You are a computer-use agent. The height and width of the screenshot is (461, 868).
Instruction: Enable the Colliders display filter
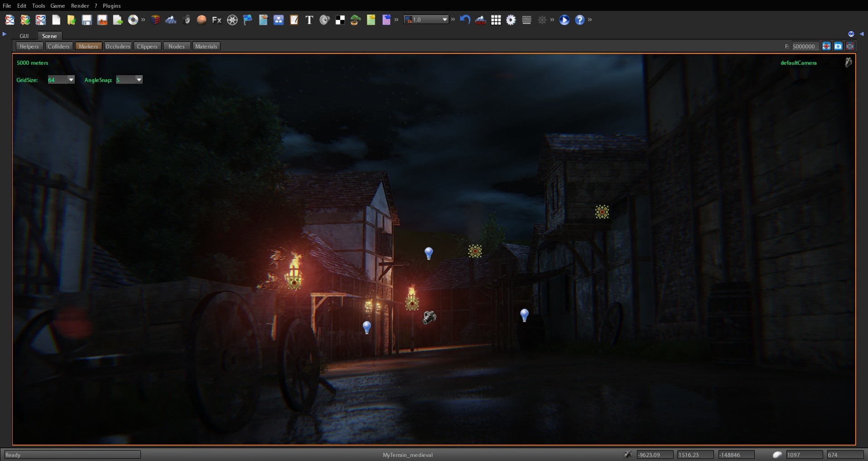[x=59, y=46]
